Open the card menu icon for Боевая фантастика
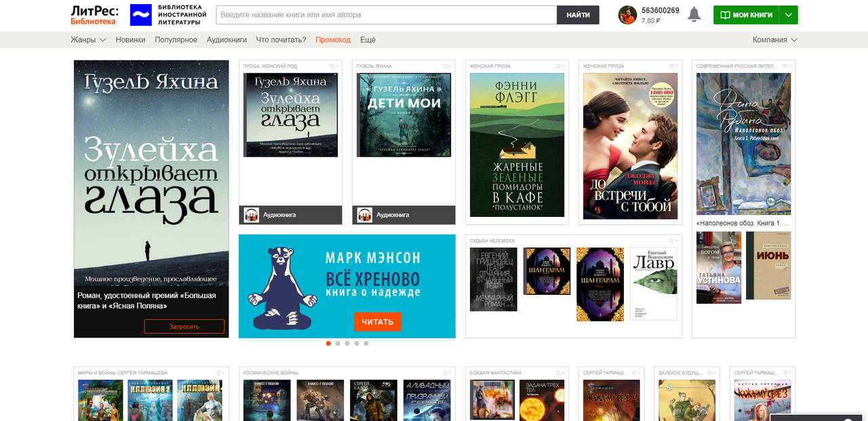Image resolution: width=868 pixels, height=421 pixels. click(x=559, y=373)
